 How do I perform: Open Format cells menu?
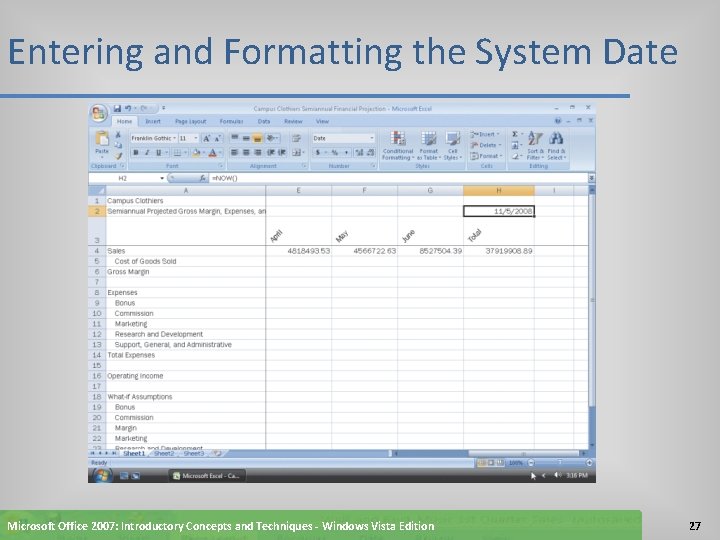(486, 156)
